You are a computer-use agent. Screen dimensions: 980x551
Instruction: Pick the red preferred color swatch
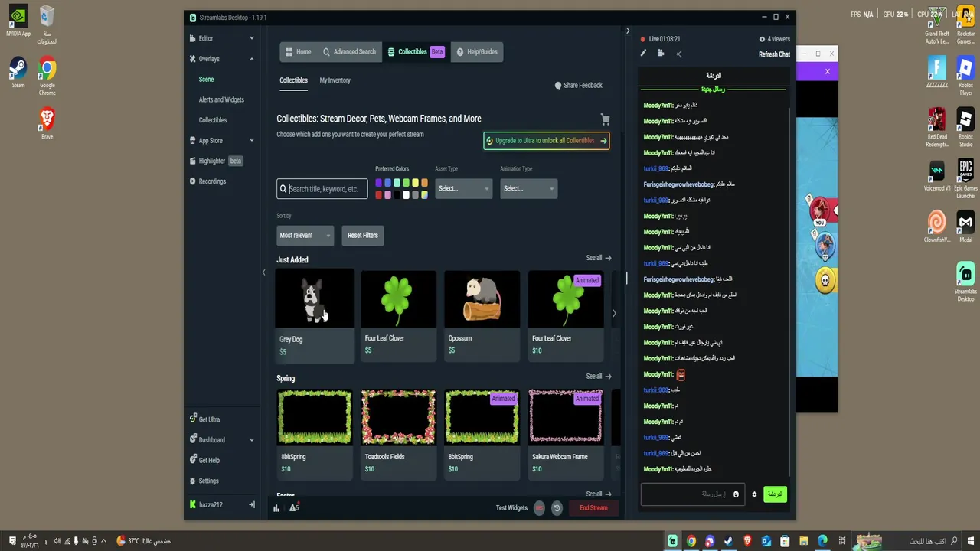point(378,195)
